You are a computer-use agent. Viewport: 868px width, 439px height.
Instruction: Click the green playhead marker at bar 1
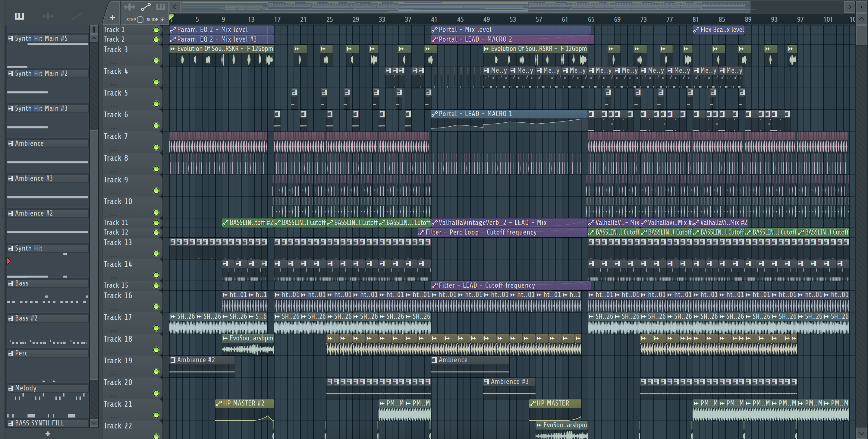pos(171,17)
